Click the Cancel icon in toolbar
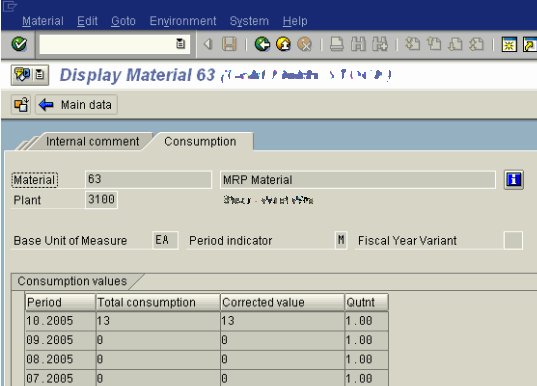537x386 pixels. click(x=304, y=44)
